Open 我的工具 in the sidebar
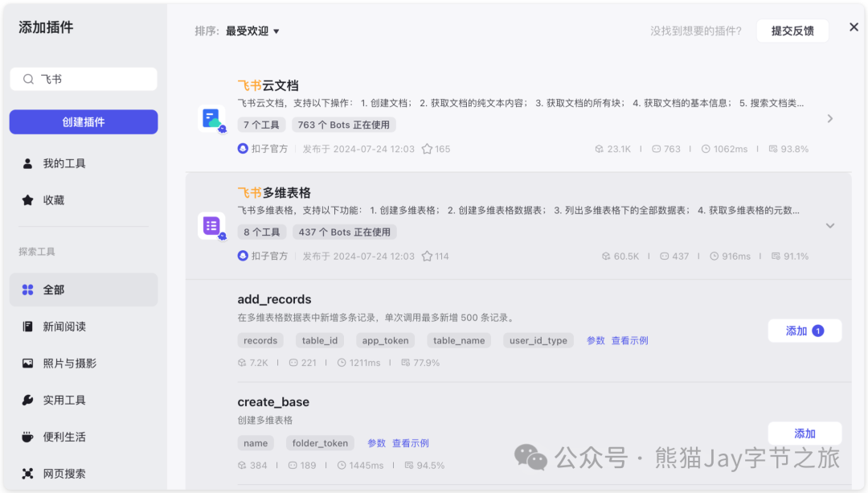Screen dimensions: 868x493 pyautogui.click(x=84, y=163)
